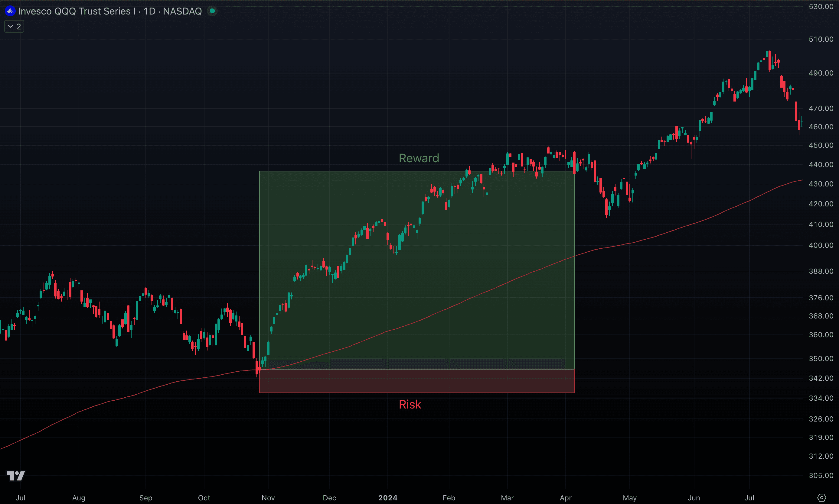Expand the collapsed indicators legend showing 2
The height and width of the screenshot is (504, 839).
14,27
